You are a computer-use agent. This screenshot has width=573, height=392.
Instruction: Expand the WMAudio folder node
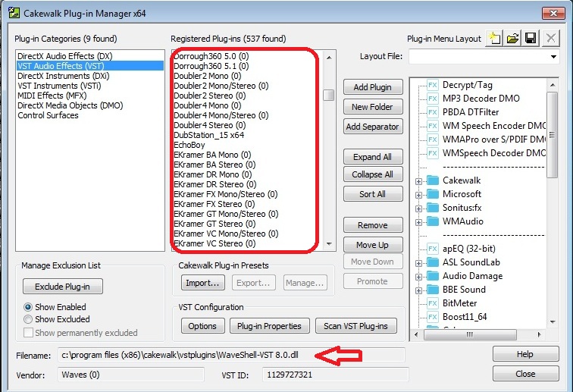click(418, 222)
